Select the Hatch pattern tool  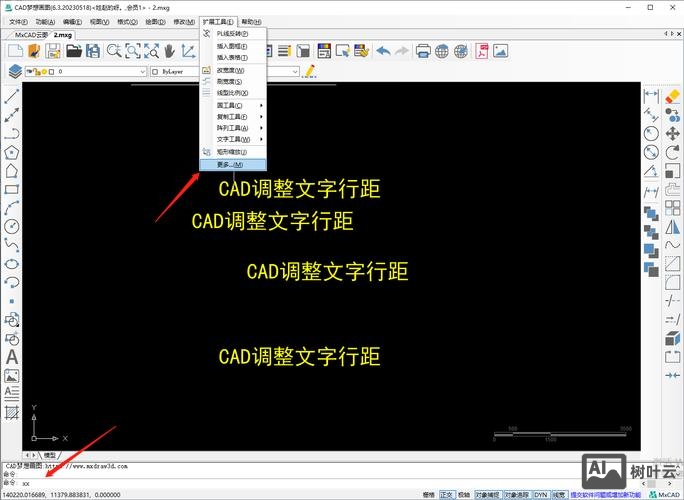[x=12, y=412]
